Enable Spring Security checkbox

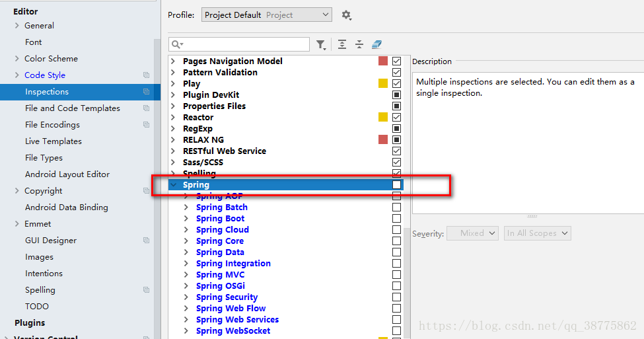[396, 297]
